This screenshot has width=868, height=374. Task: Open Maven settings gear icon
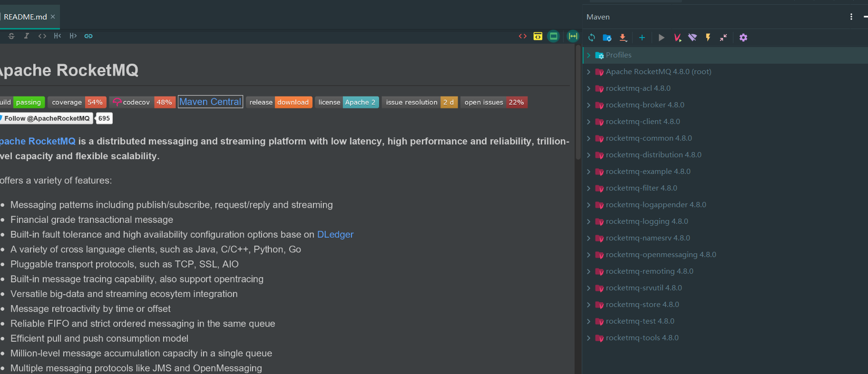coord(743,38)
